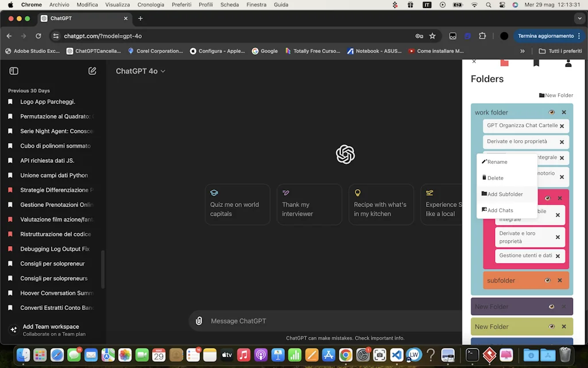Open the Cronologia menu in the menu bar
The width and height of the screenshot is (588, 368).
pos(150,5)
